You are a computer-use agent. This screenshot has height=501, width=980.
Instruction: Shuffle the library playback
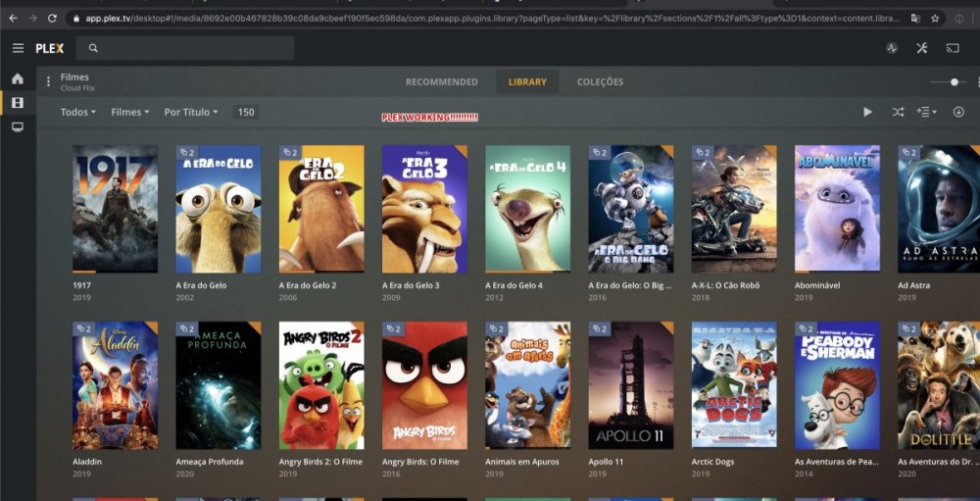[x=898, y=112]
